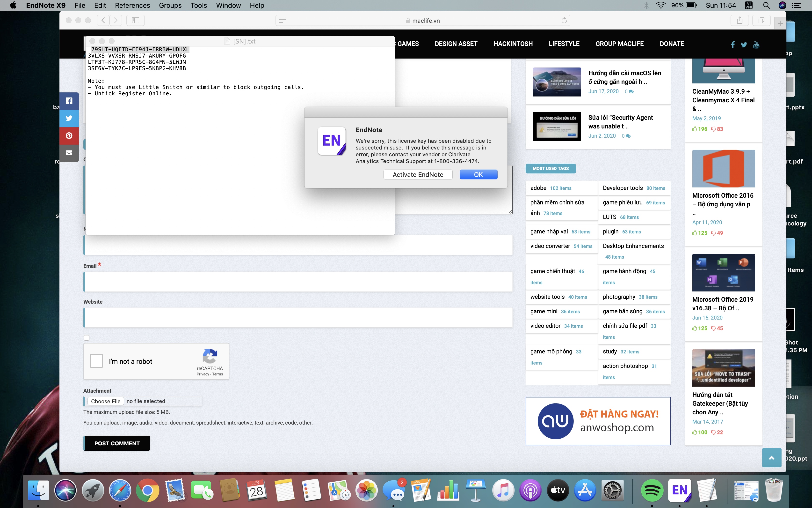812x508 pixels.
Task: Open the App Store from the Dock
Action: pyautogui.click(x=585, y=491)
